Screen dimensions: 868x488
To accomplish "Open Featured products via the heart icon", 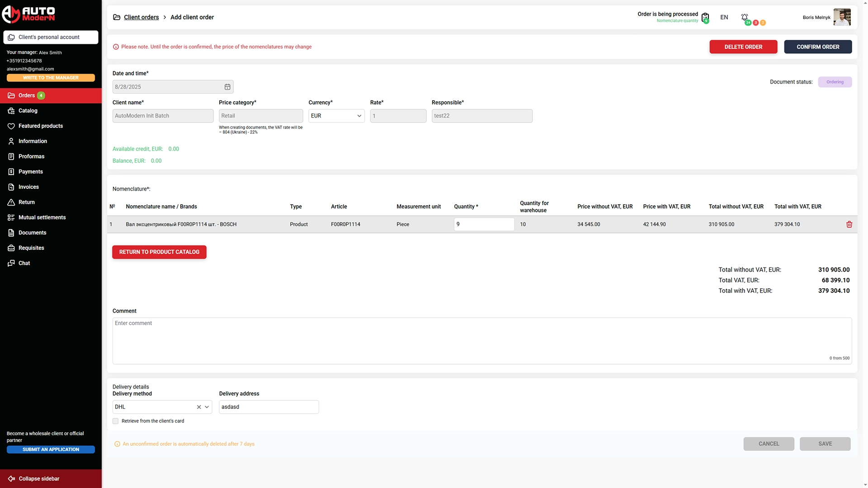I will pyautogui.click(x=11, y=126).
